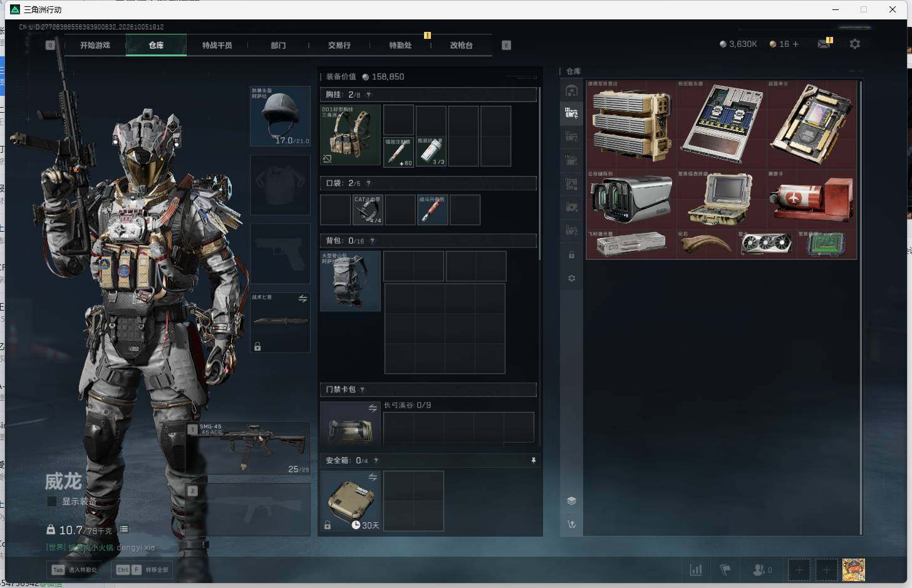Click the plus next to 16 currency

[795, 44]
